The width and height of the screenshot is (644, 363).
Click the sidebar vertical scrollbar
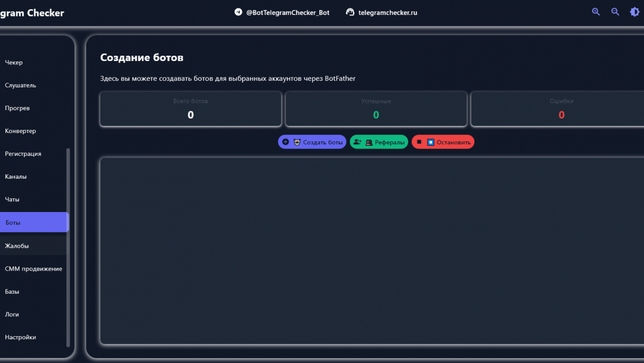point(68,247)
